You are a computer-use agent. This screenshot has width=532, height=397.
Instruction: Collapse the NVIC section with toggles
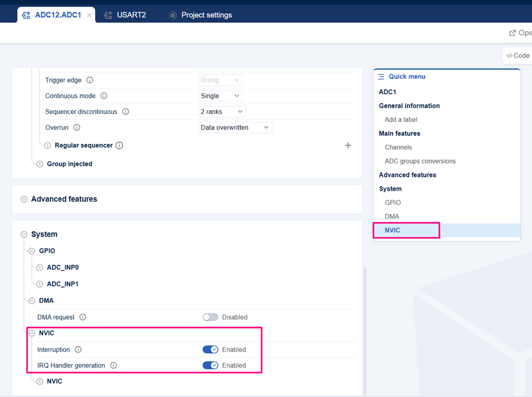[32, 333]
